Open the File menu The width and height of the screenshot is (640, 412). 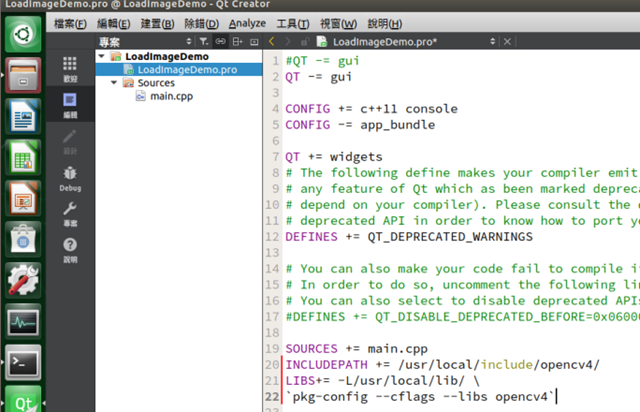tap(70, 24)
